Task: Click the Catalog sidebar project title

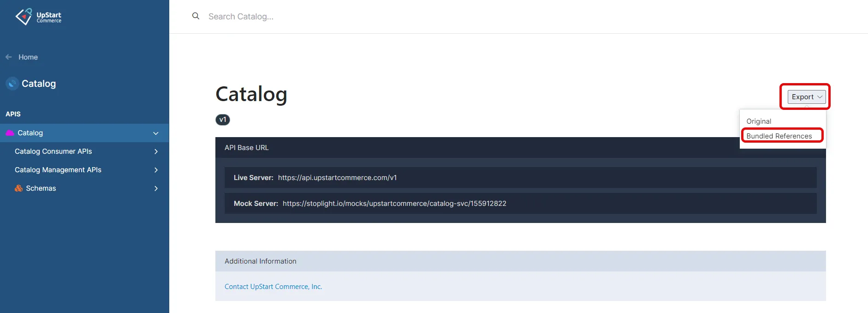Action: [x=39, y=84]
